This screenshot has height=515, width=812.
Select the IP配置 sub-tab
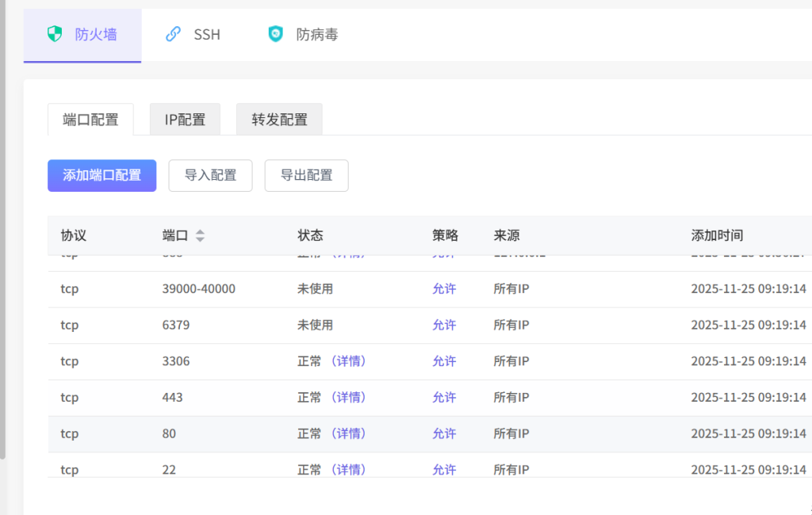pos(185,120)
